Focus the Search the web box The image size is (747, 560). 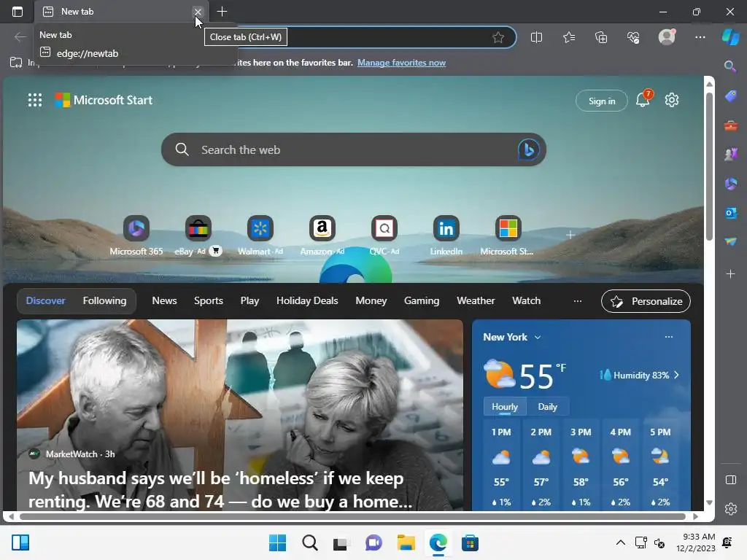(x=354, y=149)
